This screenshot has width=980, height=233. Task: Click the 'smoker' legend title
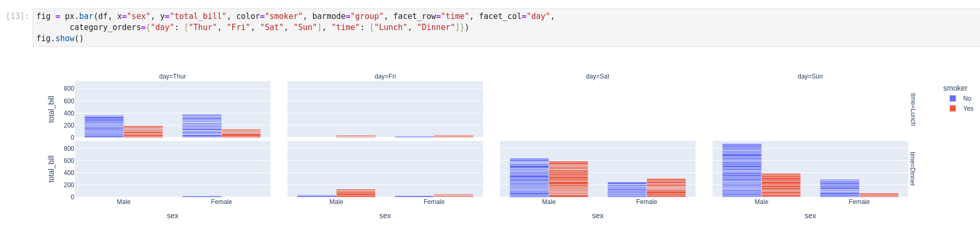click(955, 89)
